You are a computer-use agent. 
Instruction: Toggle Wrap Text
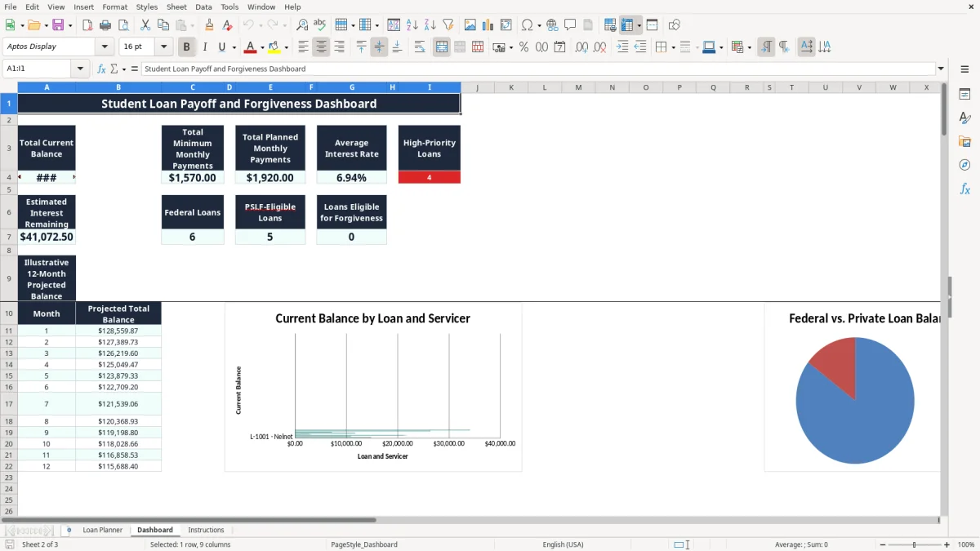420,47
